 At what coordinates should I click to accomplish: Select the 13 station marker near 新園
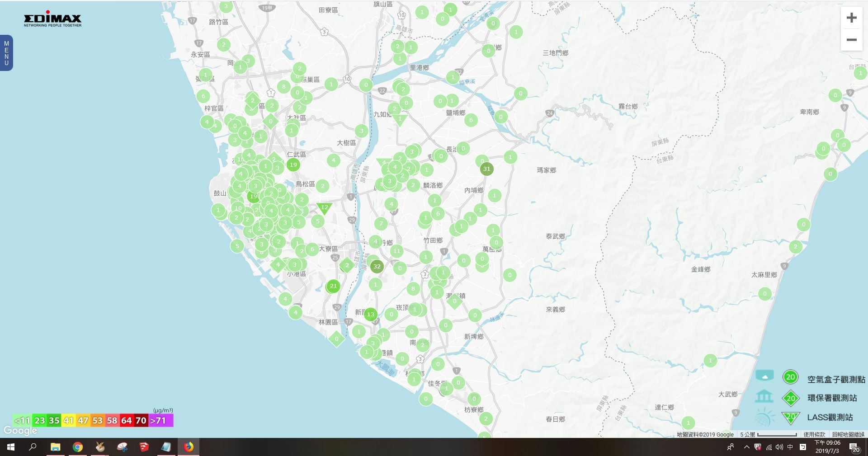click(371, 314)
